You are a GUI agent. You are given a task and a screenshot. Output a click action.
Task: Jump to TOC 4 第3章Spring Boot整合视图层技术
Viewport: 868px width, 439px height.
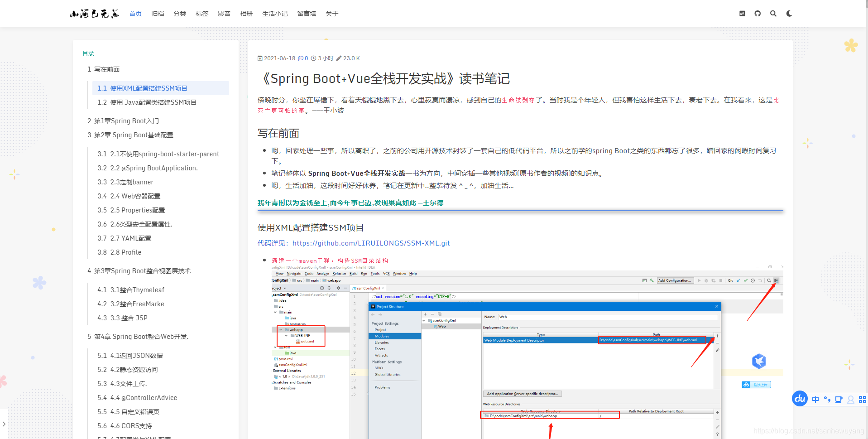139,271
